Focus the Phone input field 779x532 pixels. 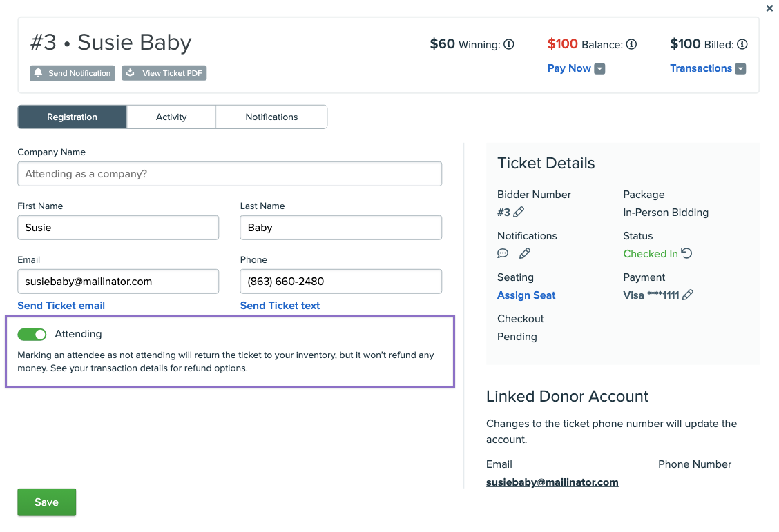[x=341, y=282]
